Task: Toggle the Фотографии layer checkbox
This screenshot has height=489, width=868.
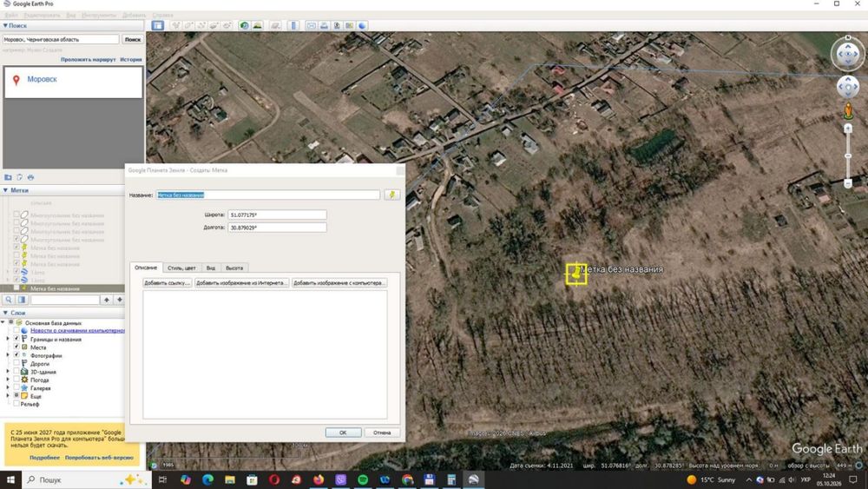Action: pos(16,355)
